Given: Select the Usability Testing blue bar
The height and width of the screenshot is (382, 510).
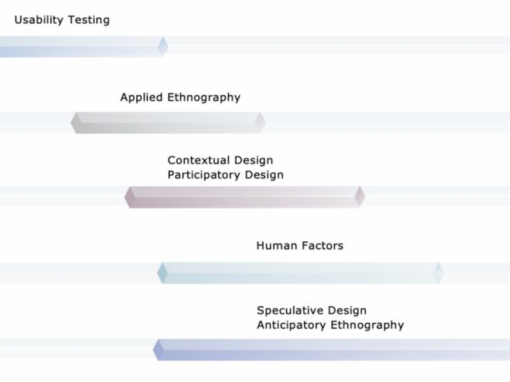Looking at the screenshot, I should point(84,46).
